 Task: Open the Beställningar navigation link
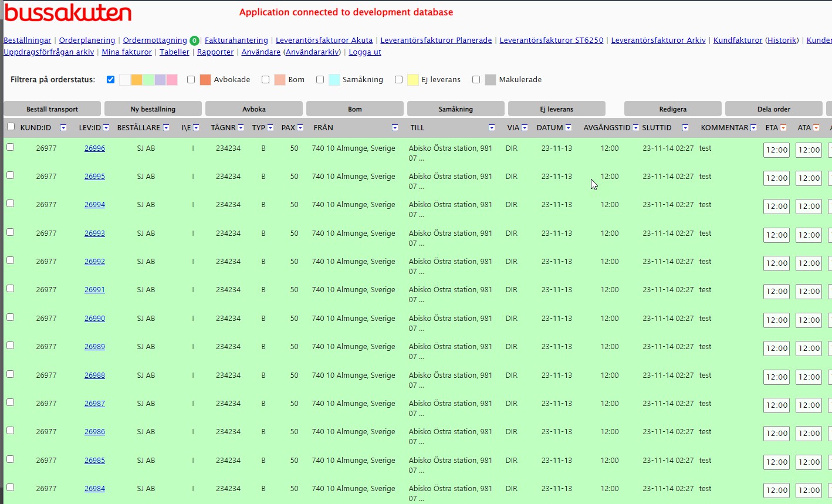click(28, 40)
